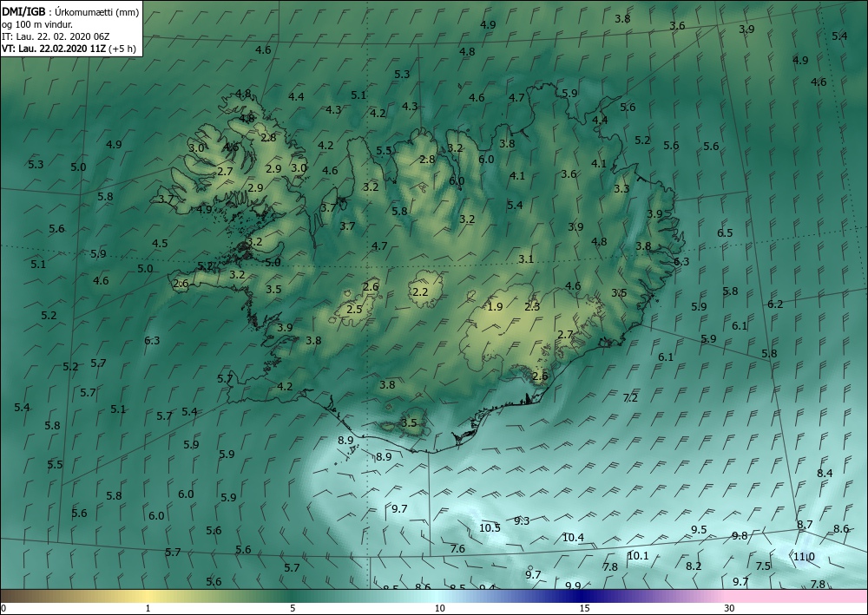
Task: Click the '0' tick on the color scale
Action: point(3,608)
